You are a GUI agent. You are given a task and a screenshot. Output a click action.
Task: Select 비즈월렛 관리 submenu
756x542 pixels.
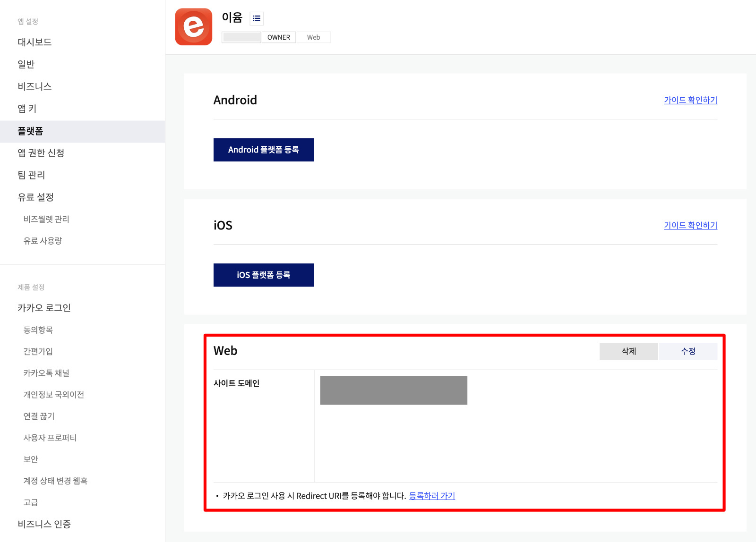(46, 219)
